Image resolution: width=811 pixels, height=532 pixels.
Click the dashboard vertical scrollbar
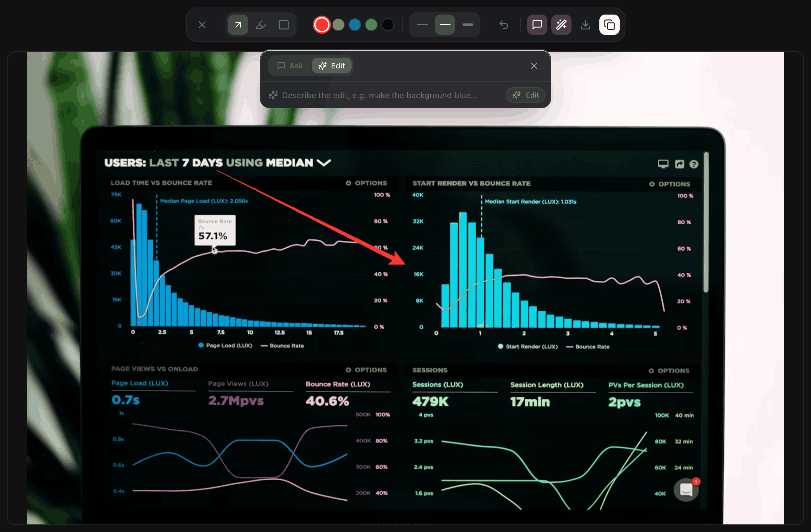(706, 222)
